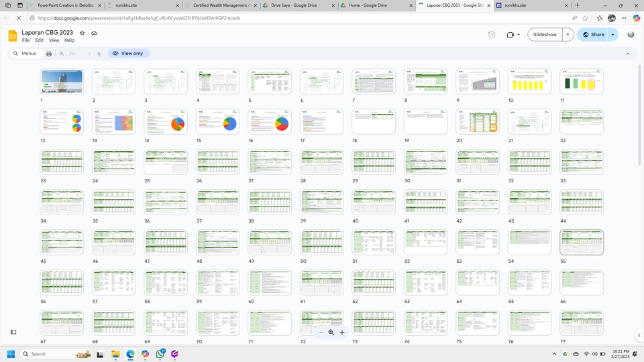Select slide 1 title thumbnail
The image size is (644, 362).
click(62, 82)
